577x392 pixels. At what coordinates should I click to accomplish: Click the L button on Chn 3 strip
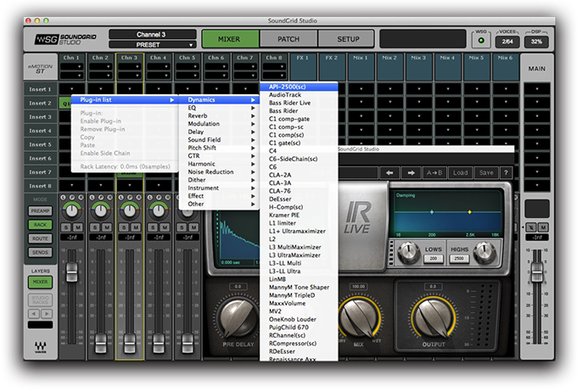[121, 198]
